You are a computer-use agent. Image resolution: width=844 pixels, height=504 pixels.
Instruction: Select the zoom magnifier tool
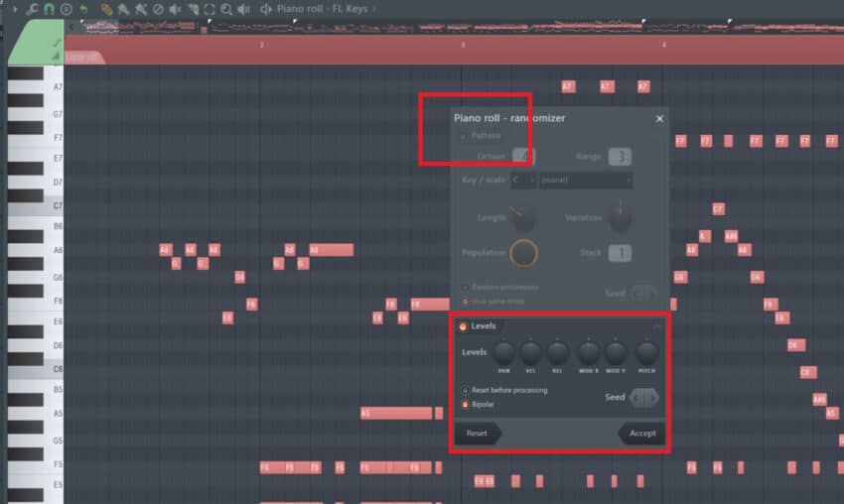(226, 9)
